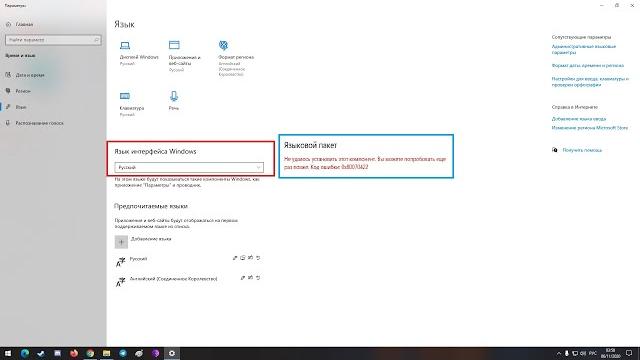Click the volume tray icon

(x=583, y=353)
